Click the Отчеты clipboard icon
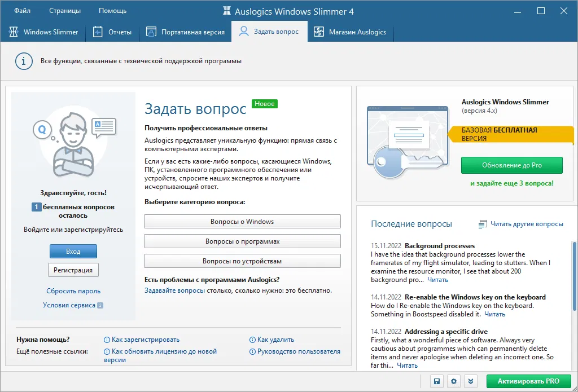Image resolution: width=578 pixels, height=392 pixels. pos(98,32)
